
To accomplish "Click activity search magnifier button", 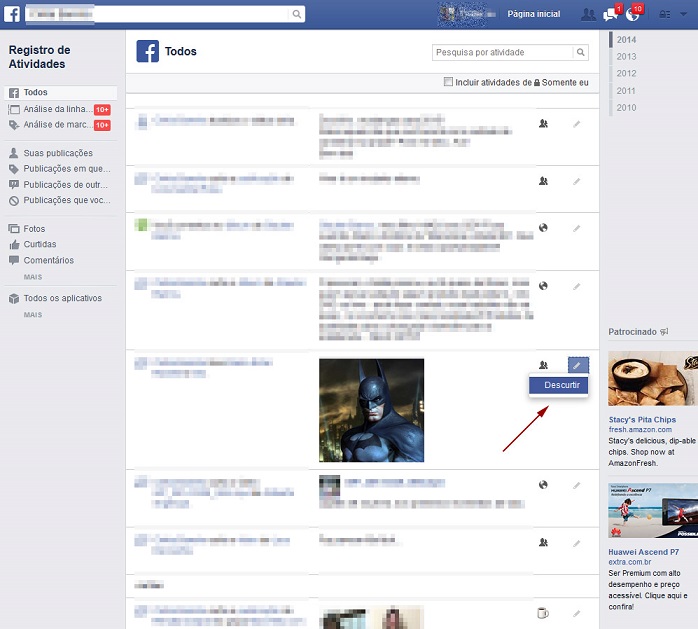I will 580,53.
